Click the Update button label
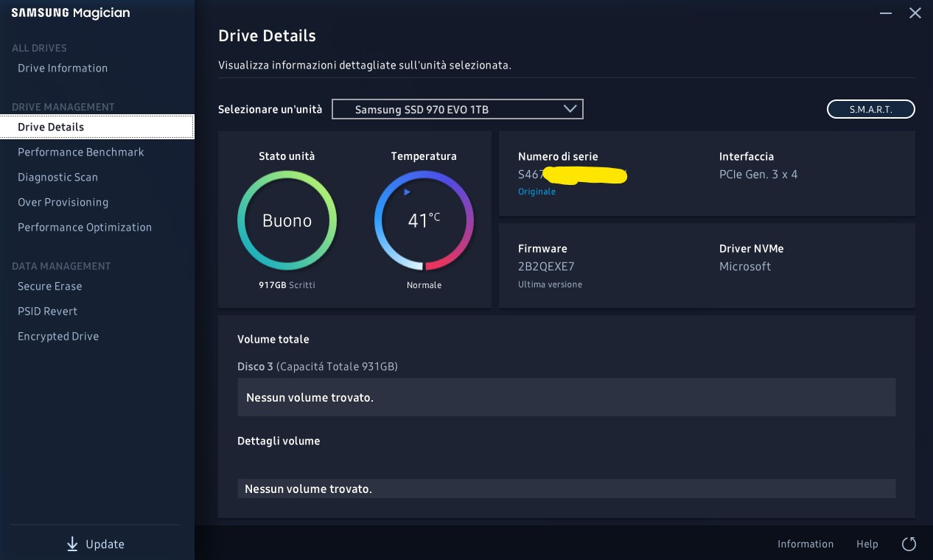This screenshot has height=560, width=933. 105,544
